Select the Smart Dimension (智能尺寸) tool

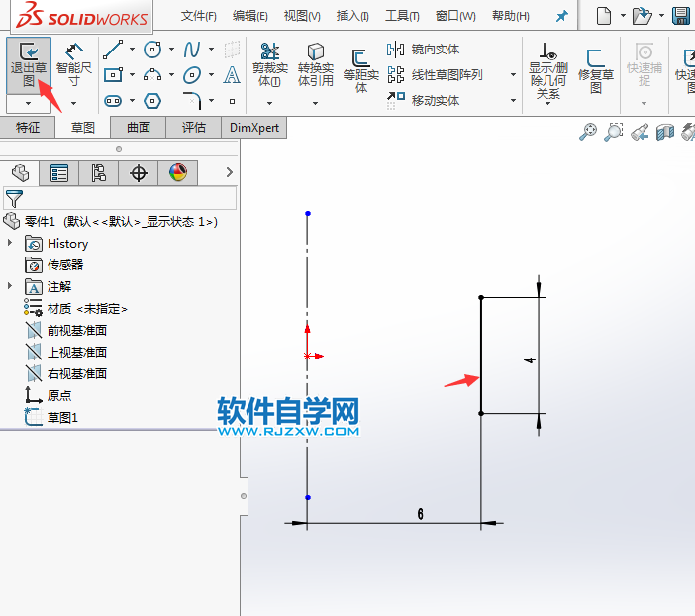[x=73, y=64]
